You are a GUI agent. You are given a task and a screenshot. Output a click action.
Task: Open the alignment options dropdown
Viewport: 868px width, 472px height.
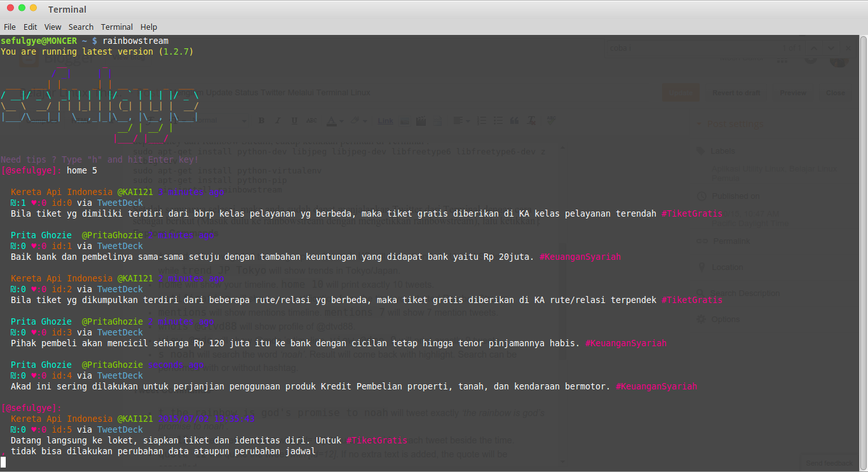pos(468,120)
